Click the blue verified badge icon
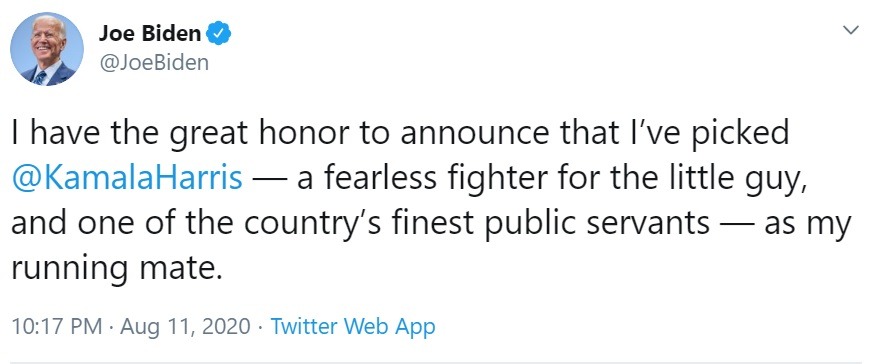This screenshot has height=364, width=884. (x=219, y=34)
